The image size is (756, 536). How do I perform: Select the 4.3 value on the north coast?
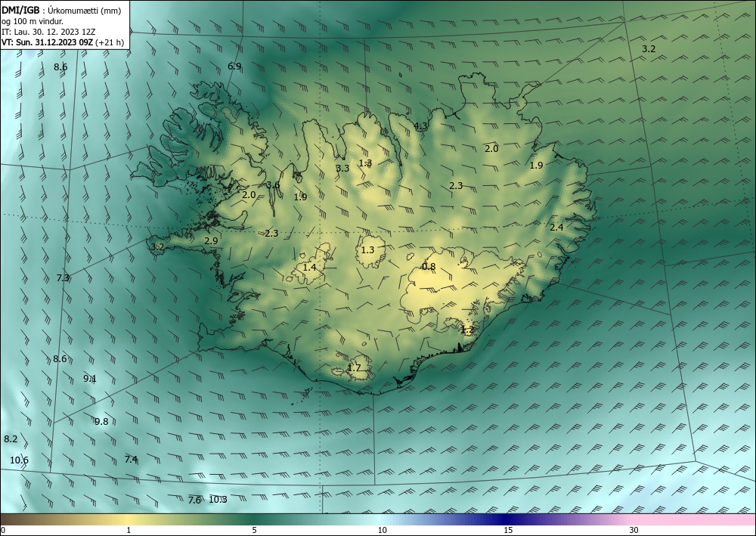(421, 126)
